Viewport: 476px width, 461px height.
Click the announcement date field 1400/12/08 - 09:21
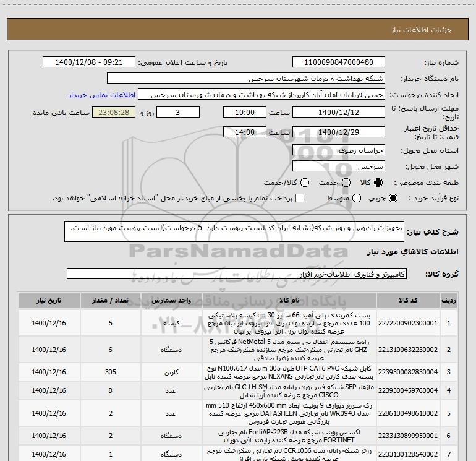88,62
